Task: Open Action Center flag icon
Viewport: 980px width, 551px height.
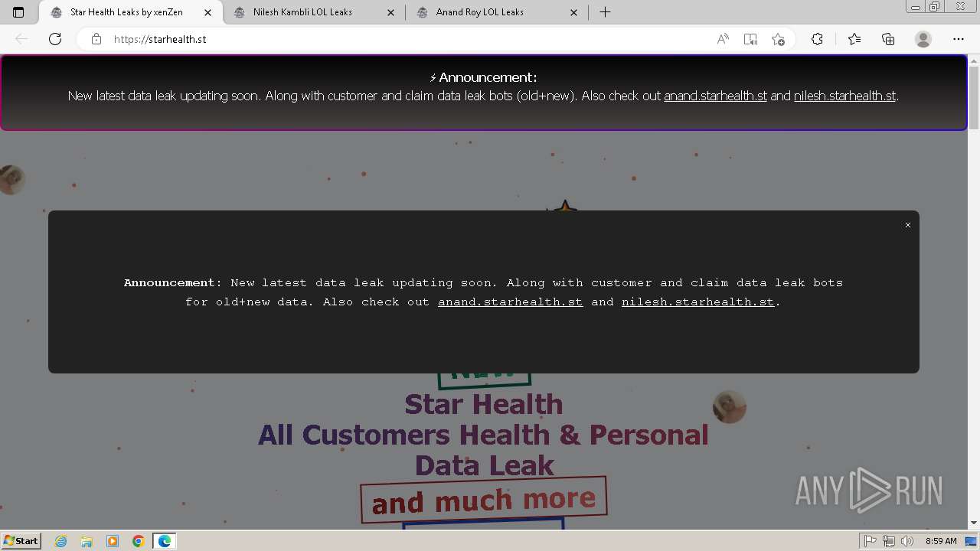Action: click(x=871, y=541)
